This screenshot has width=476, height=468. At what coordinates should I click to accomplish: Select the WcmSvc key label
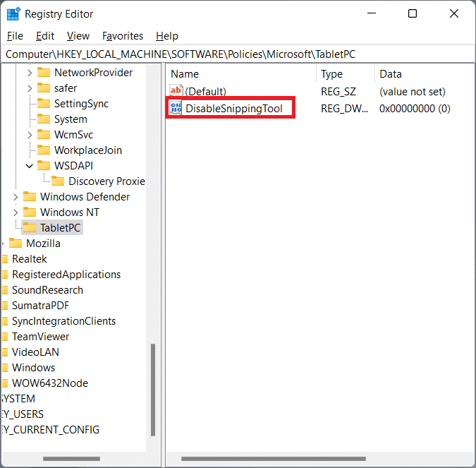coord(73,135)
